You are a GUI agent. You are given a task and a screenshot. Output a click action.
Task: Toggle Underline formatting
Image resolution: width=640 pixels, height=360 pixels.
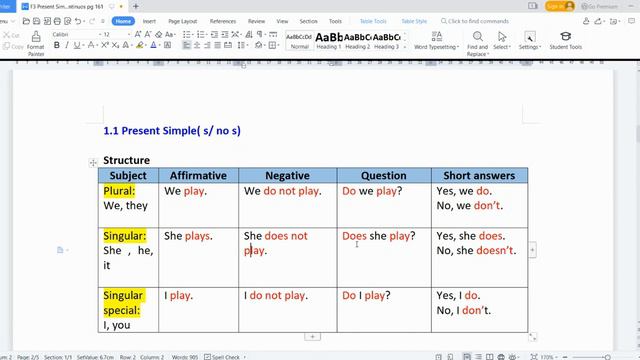pyautogui.click(x=76, y=45)
